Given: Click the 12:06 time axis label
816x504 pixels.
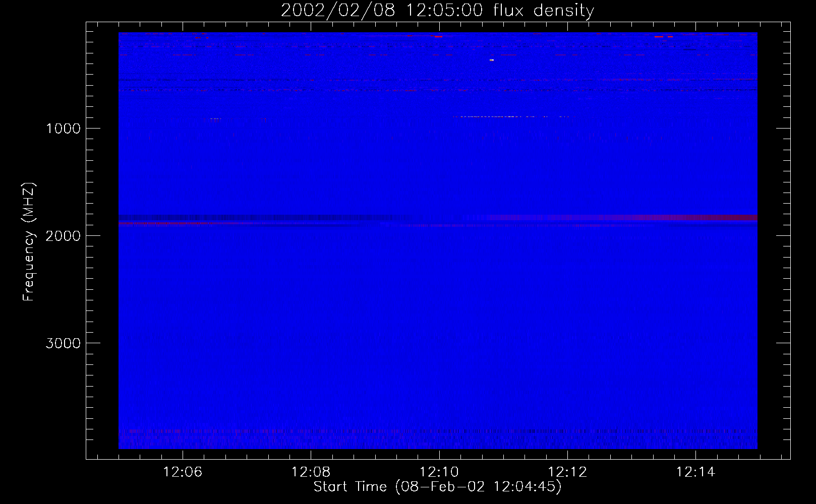Looking at the screenshot, I should [183, 472].
